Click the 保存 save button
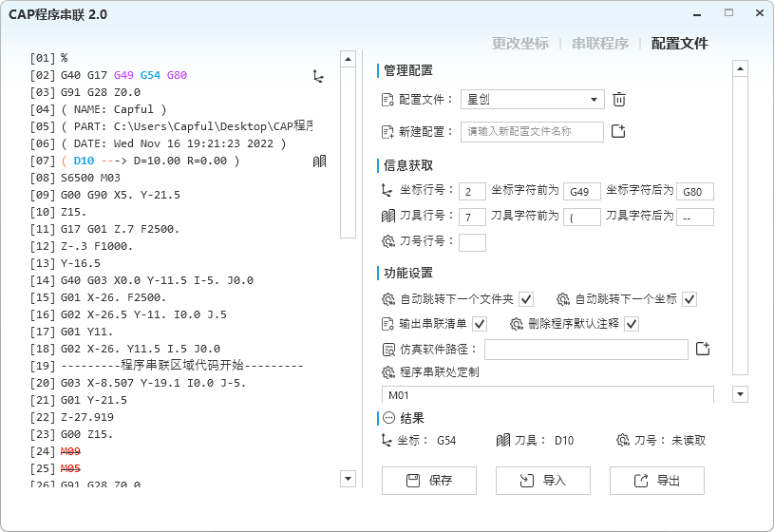The image size is (774, 532). click(428, 481)
